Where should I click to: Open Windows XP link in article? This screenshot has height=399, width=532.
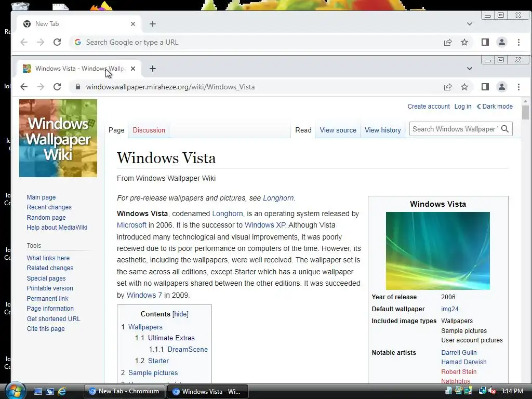pyautogui.click(x=265, y=225)
